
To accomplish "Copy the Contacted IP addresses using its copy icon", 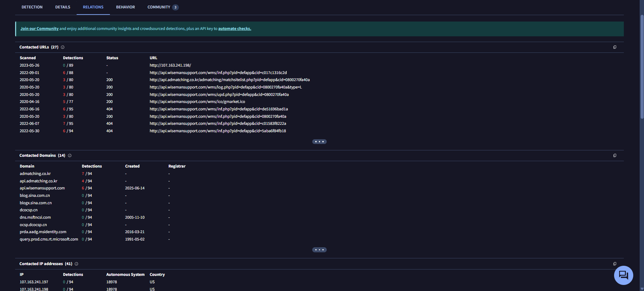I will (615, 264).
